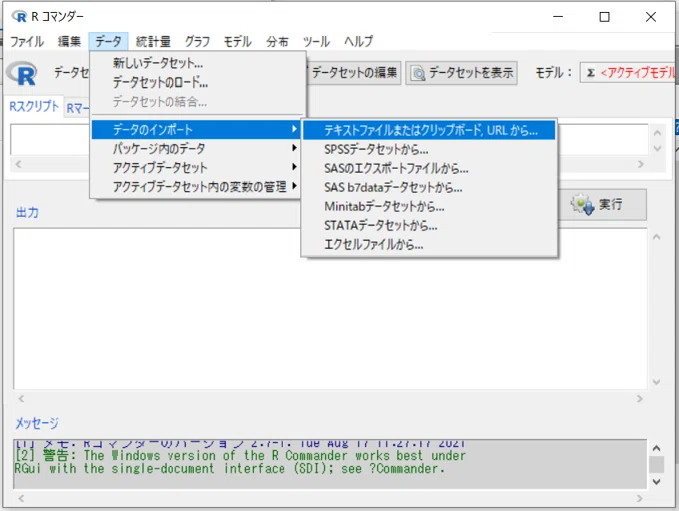Open the 統計量 menu
This screenshot has height=511, width=679.
[x=153, y=42]
